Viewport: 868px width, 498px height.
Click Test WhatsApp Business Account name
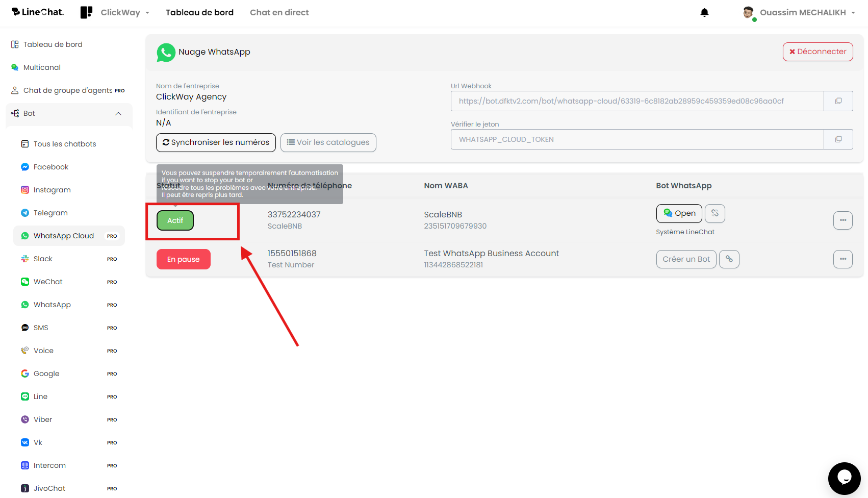click(491, 253)
